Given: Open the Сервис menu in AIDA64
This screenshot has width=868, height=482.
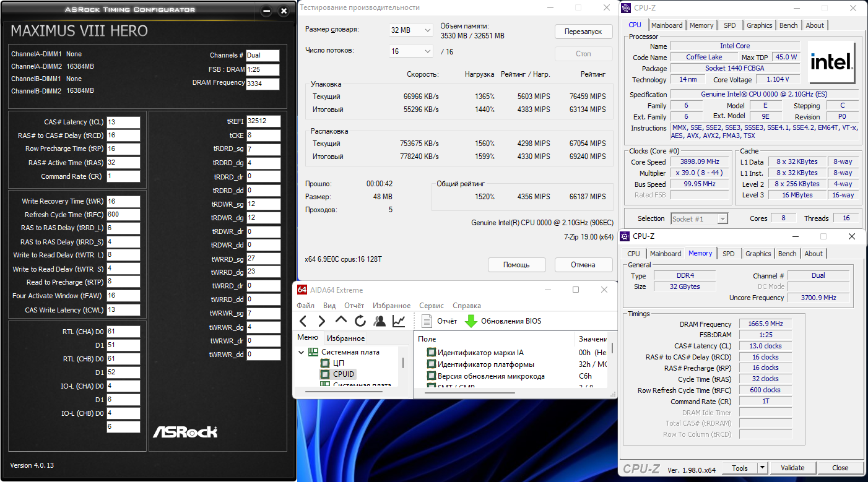Looking at the screenshot, I should [x=432, y=306].
